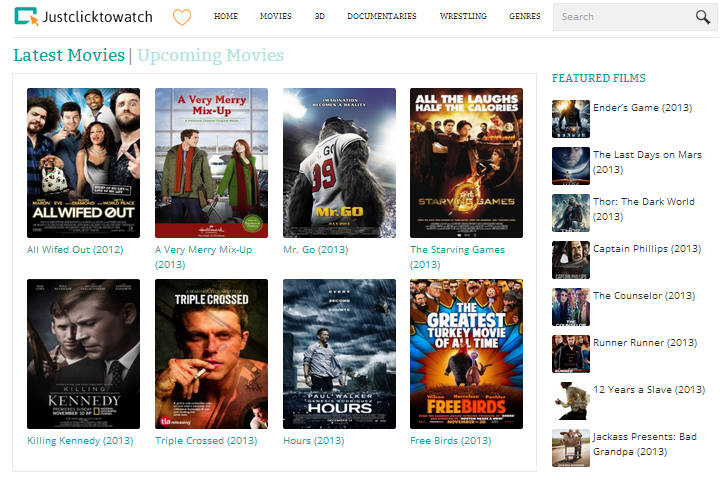Open the All Wifed Out poster
722x477 pixels.
coord(83,163)
